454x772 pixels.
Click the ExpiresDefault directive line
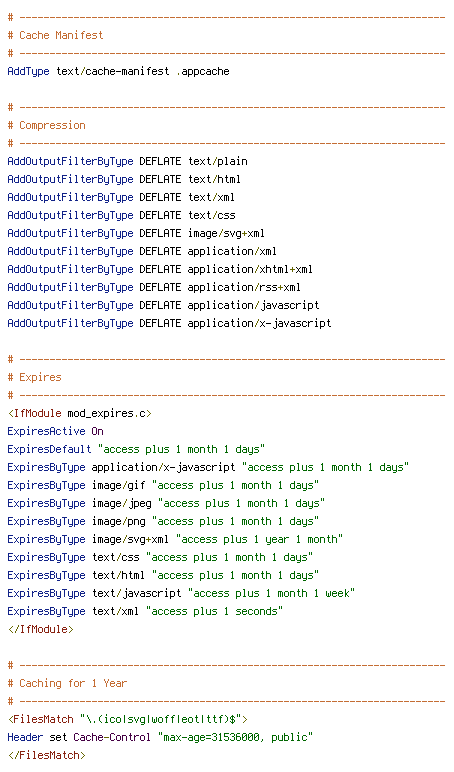coord(136,450)
